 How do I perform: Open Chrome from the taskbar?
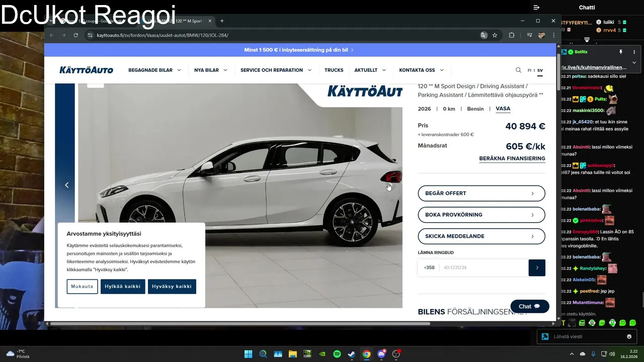point(367,354)
